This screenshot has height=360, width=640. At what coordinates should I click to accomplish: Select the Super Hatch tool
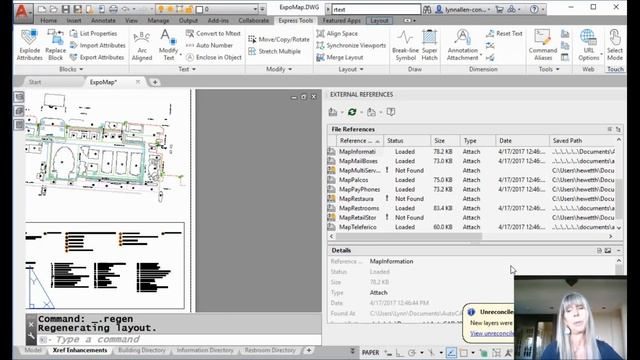429,45
